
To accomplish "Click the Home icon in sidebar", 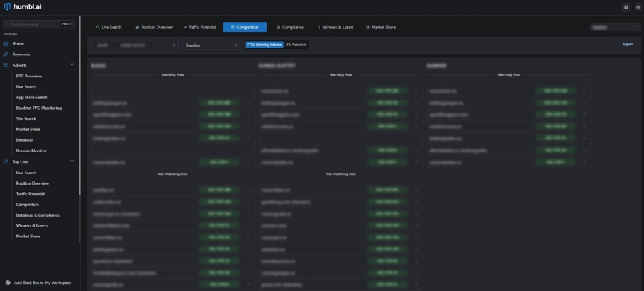I will (6, 43).
